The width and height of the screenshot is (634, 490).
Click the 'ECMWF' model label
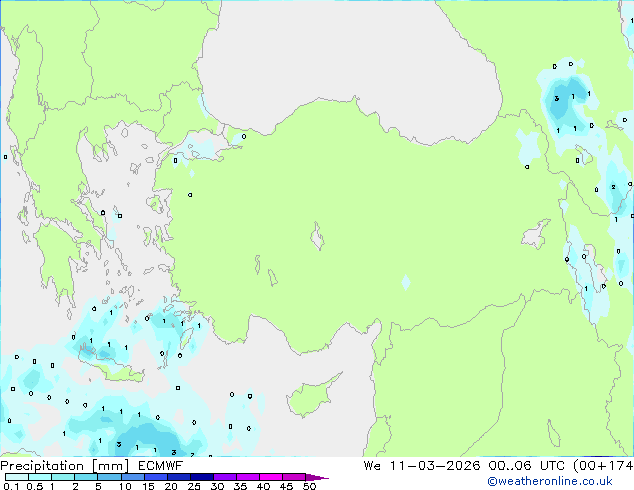[161, 466]
